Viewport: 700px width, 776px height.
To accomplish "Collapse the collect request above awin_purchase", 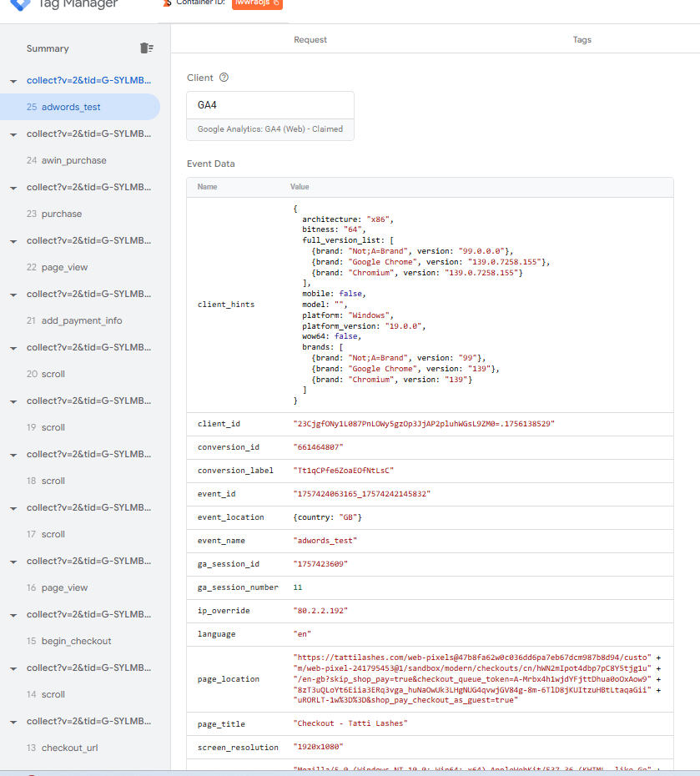I will click(x=13, y=134).
